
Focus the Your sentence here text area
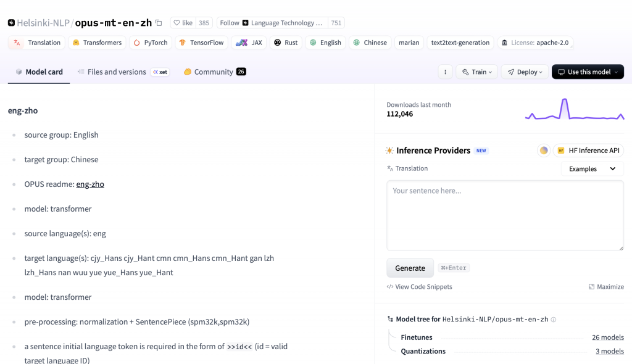tap(505, 216)
